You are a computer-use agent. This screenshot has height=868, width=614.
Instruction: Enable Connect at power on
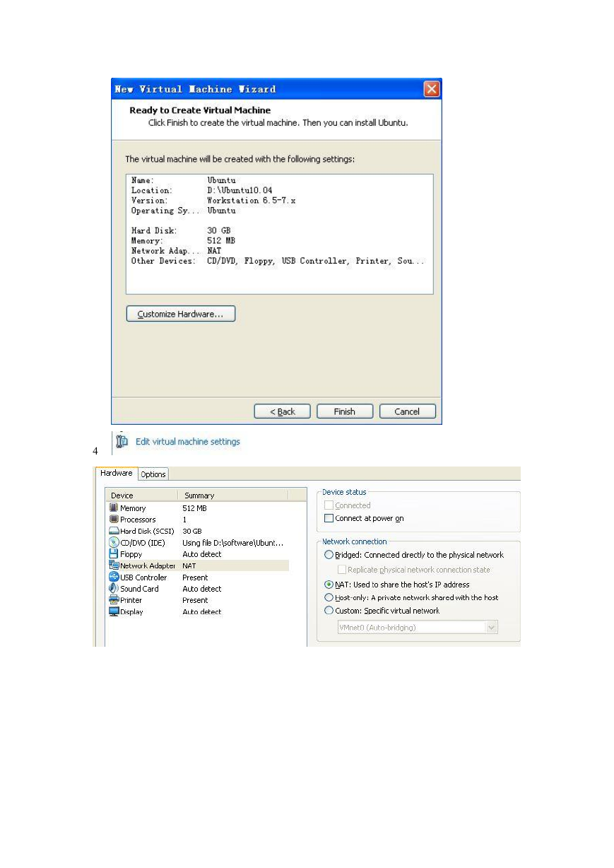coord(329,518)
